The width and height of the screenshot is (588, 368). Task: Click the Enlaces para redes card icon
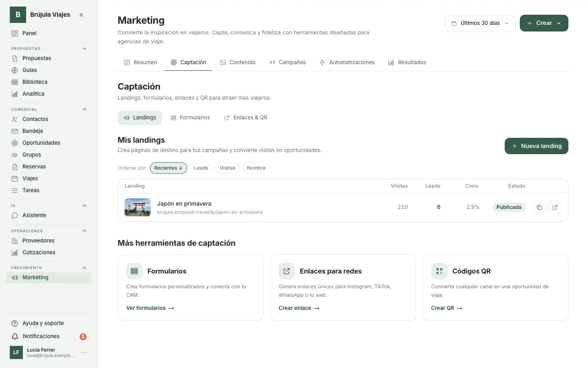pos(287,271)
